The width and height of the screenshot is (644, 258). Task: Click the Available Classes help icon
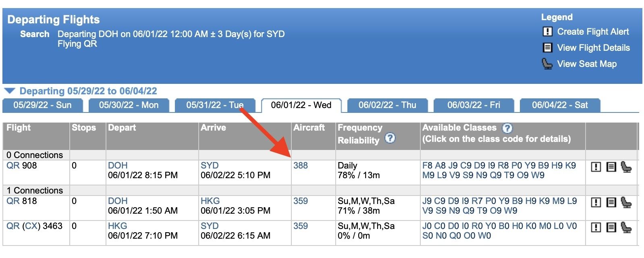pyautogui.click(x=507, y=128)
